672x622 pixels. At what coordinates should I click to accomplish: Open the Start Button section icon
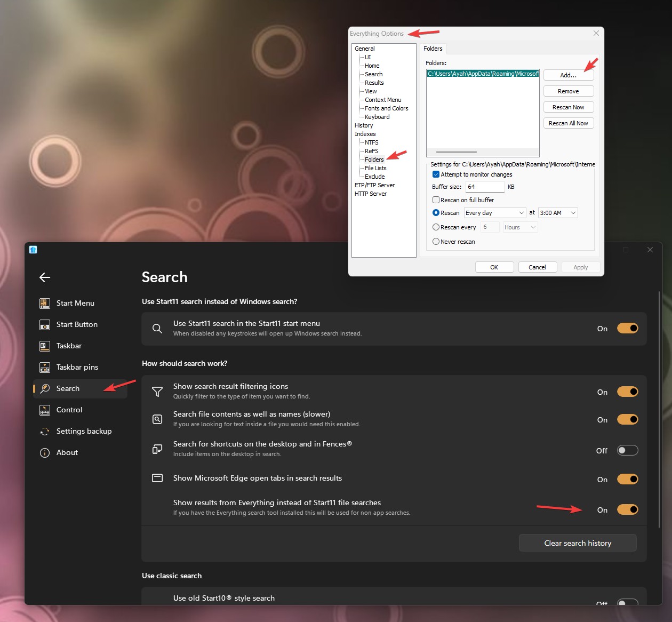tap(45, 324)
